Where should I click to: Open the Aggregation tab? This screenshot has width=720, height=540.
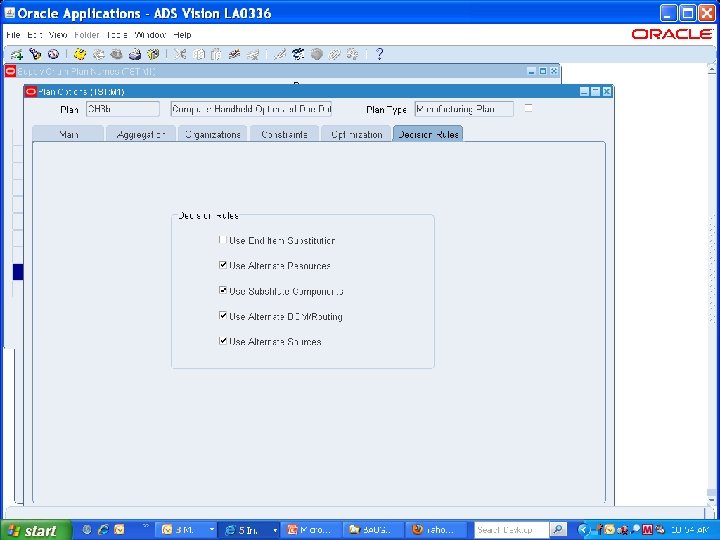pos(141,134)
